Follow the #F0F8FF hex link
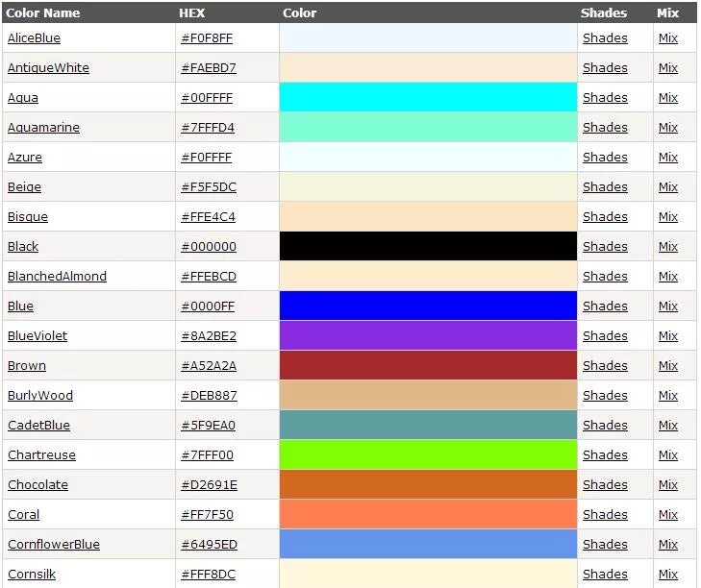Image resolution: width=701 pixels, height=588 pixels. [207, 38]
